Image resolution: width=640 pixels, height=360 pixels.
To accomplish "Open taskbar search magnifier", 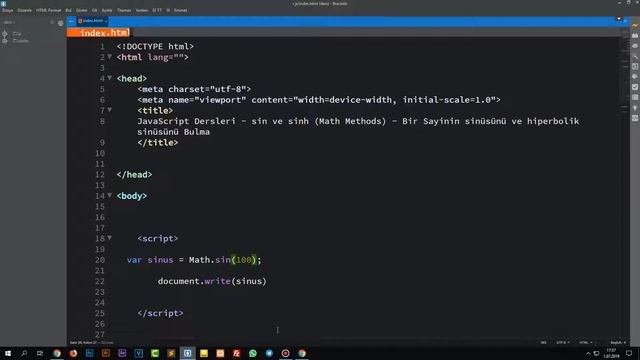I will (x=24, y=353).
